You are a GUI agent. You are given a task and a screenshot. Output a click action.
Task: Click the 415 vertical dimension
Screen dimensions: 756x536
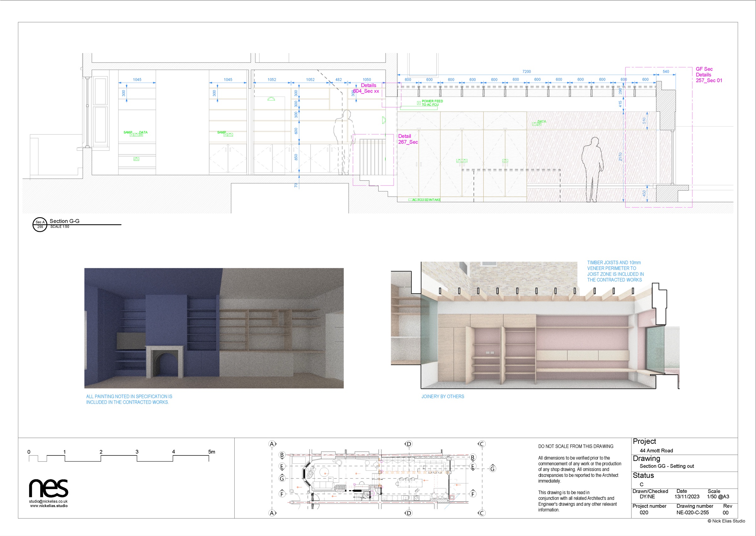620,104
